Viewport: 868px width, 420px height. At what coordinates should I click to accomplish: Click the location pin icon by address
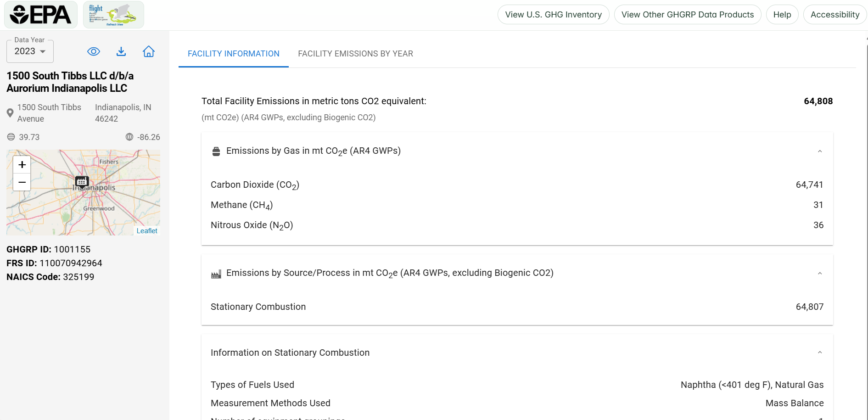click(10, 113)
